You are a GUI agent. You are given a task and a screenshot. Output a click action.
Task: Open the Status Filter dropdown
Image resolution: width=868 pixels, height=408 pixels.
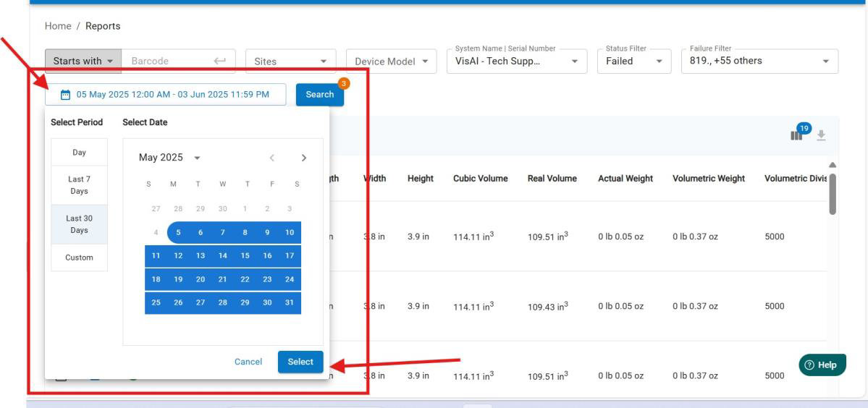click(634, 61)
